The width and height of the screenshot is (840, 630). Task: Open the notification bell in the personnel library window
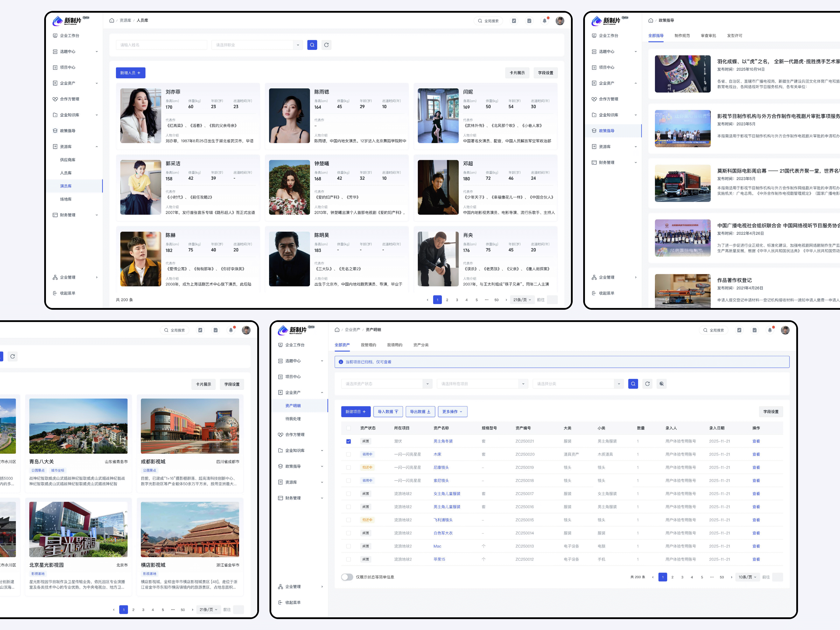[544, 21]
